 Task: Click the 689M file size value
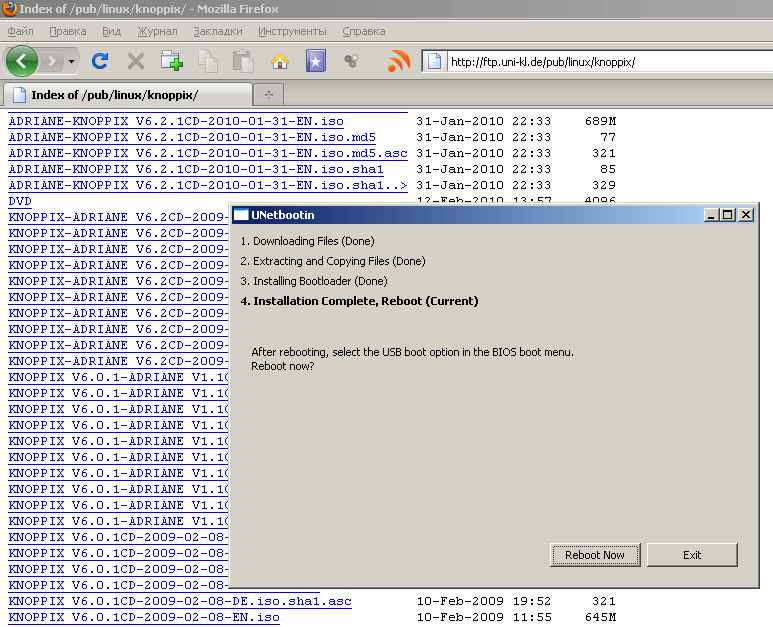(600, 121)
